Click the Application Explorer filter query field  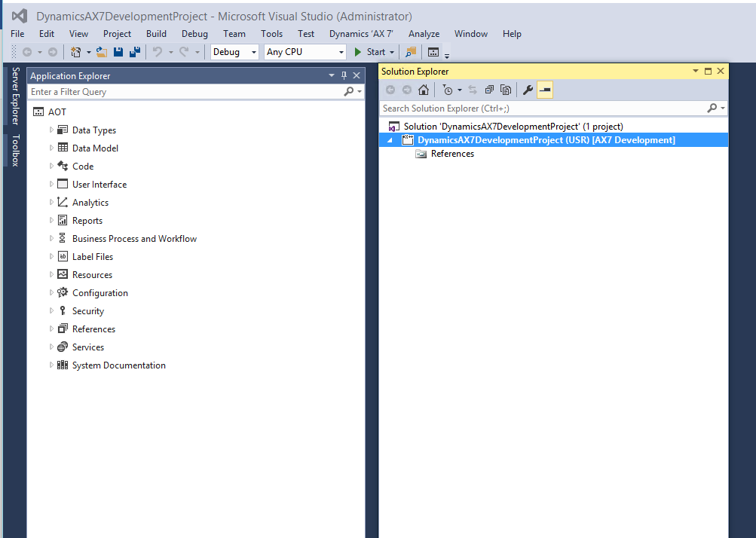click(x=185, y=92)
